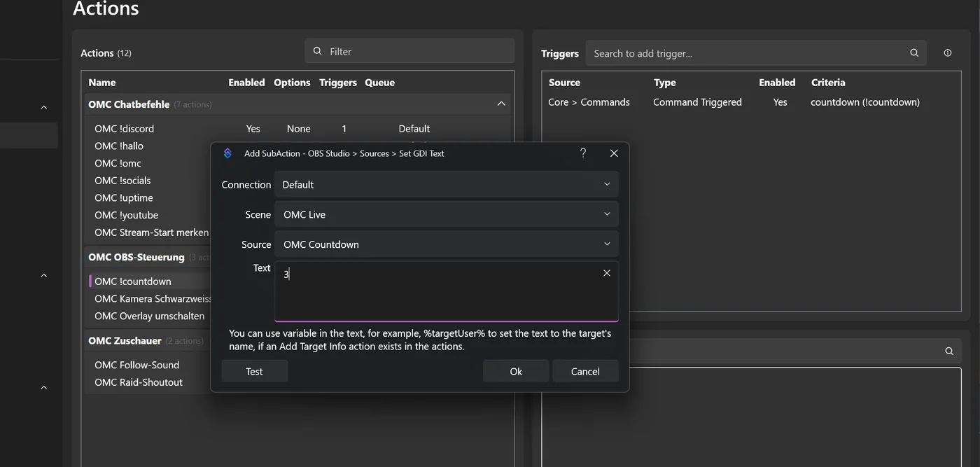
Task: Open the Connection dropdown
Action: pos(447,185)
